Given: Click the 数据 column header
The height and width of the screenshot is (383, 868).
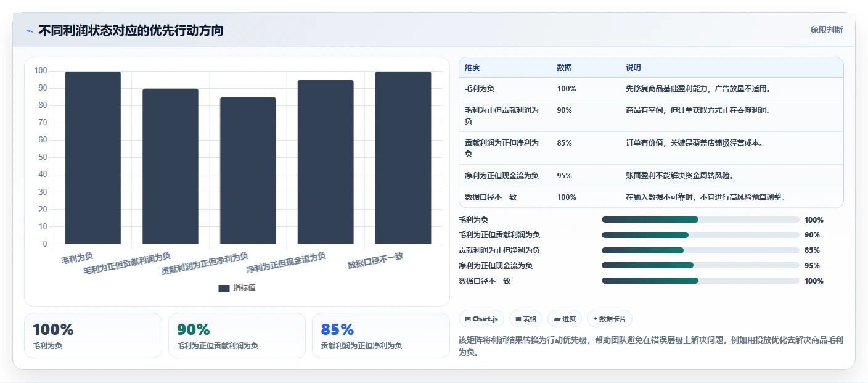Looking at the screenshot, I should tap(564, 67).
